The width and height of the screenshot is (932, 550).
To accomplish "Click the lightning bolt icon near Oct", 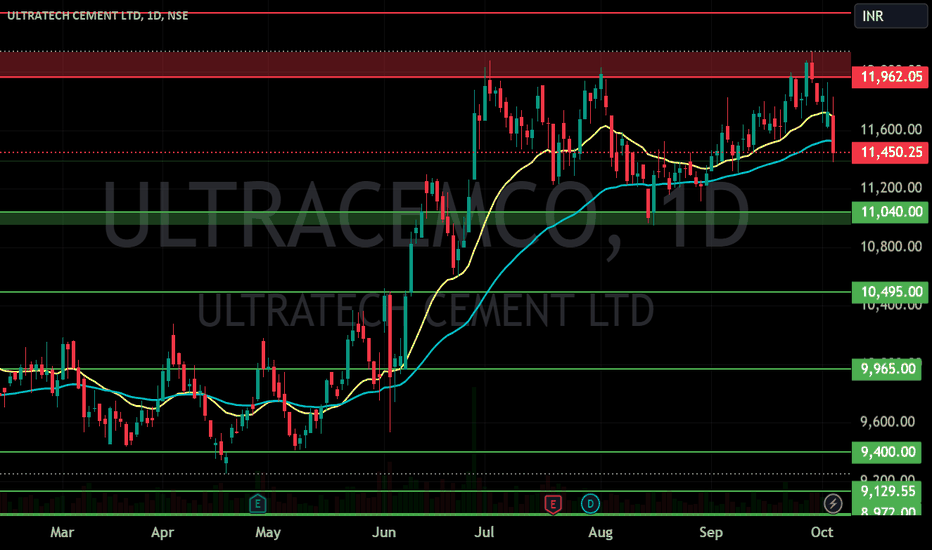I will coord(833,504).
